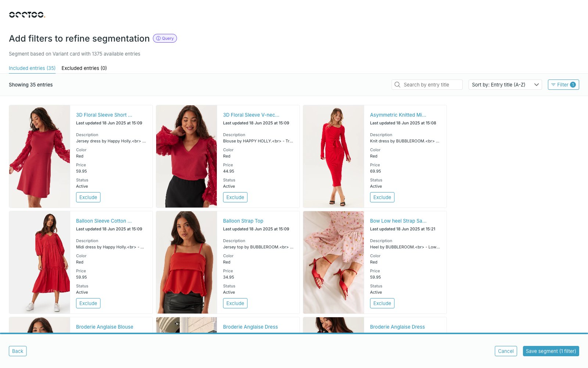Exclude the Bow Low heel Strap entry
The width and height of the screenshot is (588, 368).
[382, 303]
